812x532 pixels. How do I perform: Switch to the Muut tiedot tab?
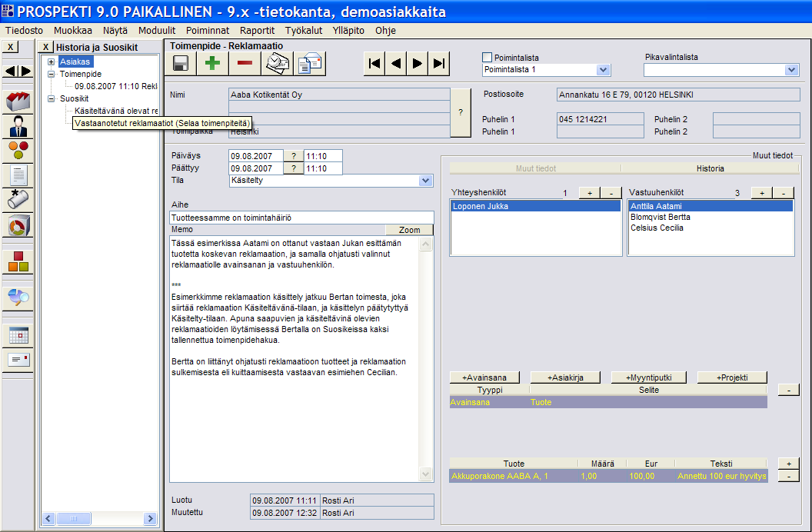[x=535, y=168]
